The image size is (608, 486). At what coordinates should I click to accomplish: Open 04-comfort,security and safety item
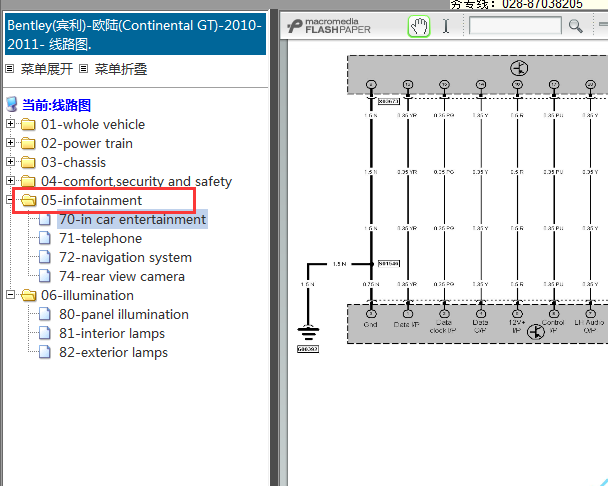136,182
